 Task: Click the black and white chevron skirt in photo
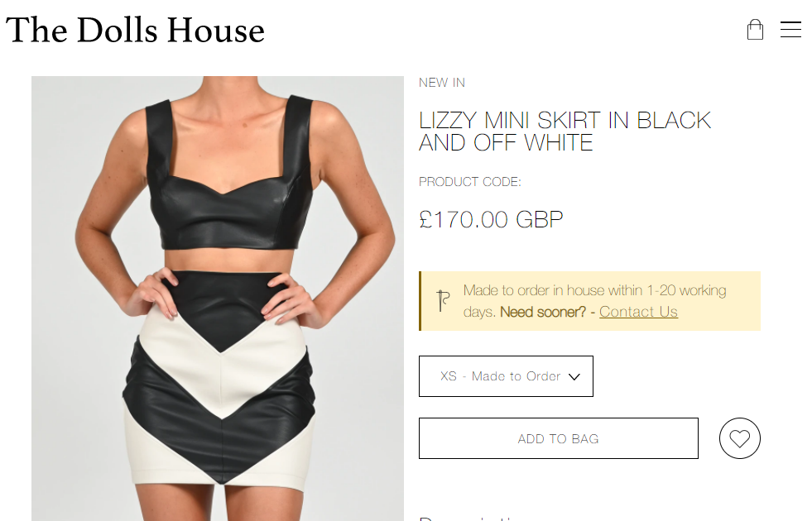(x=219, y=378)
